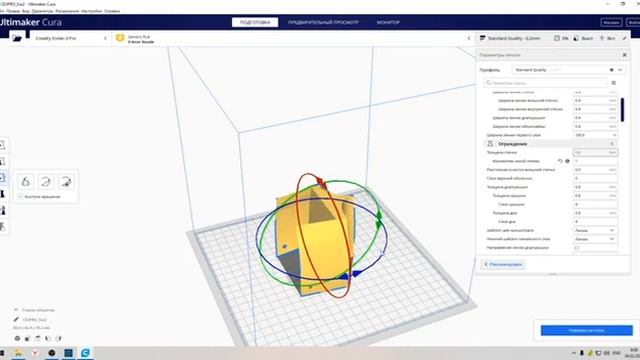Open the top/bottom pattern dropdown
This screenshot has width=640, height=360.
[x=595, y=231]
